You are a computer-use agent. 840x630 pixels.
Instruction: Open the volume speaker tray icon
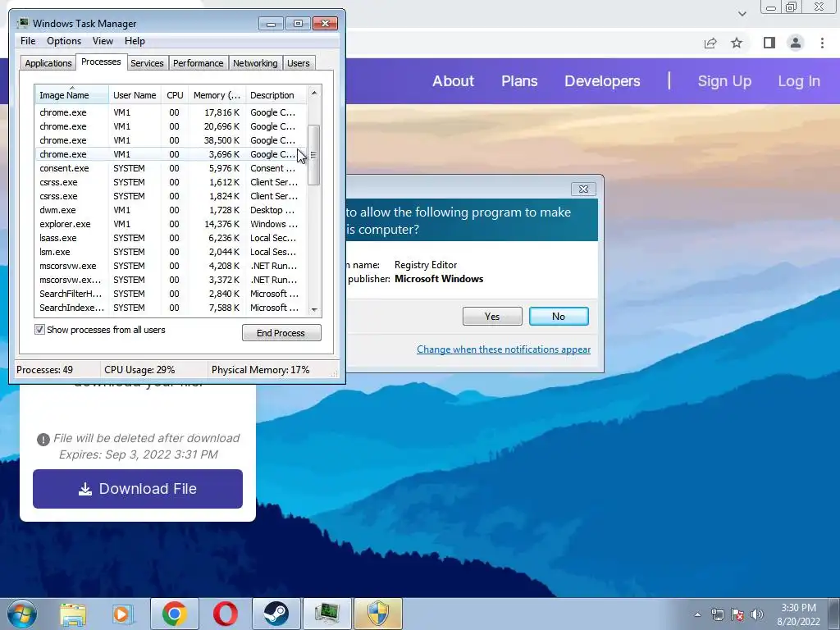click(756, 614)
